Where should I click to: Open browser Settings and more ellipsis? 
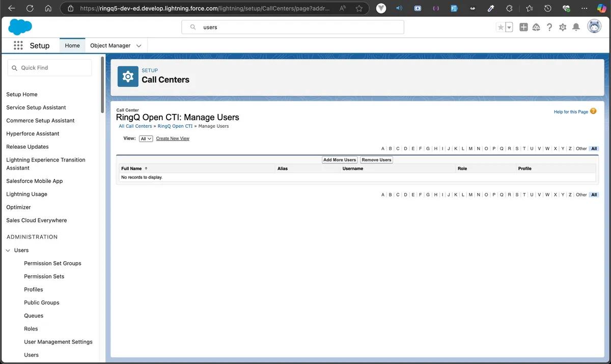pyautogui.click(x=584, y=8)
